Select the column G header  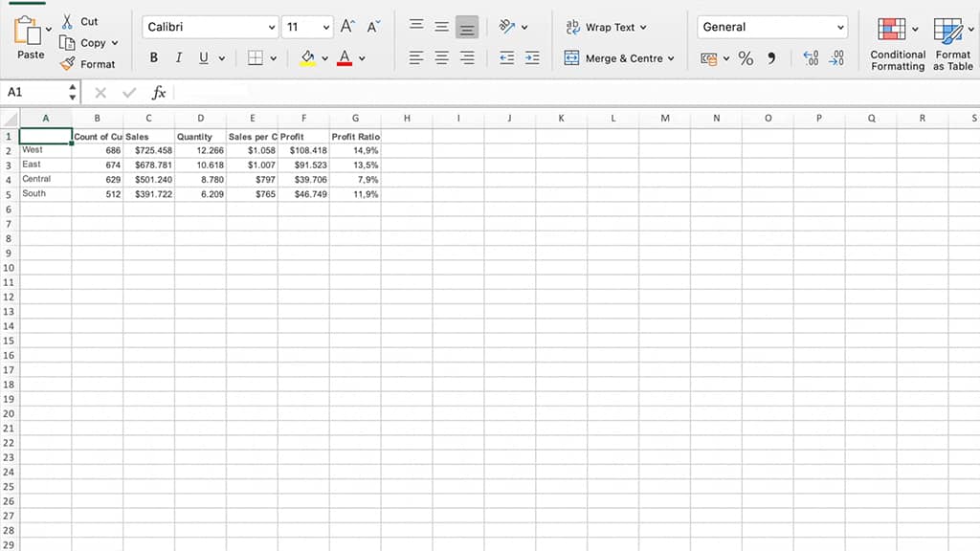pyautogui.click(x=355, y=118)
